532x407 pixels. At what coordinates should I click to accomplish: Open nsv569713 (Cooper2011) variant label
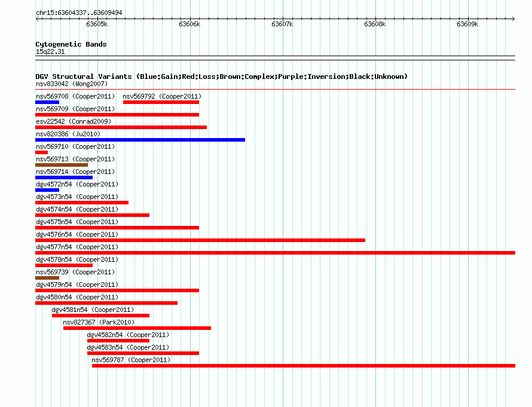pos(75,159)
